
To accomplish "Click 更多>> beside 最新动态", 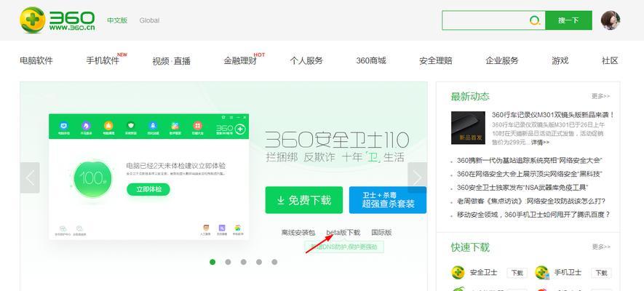I will [x=601, y=96].
